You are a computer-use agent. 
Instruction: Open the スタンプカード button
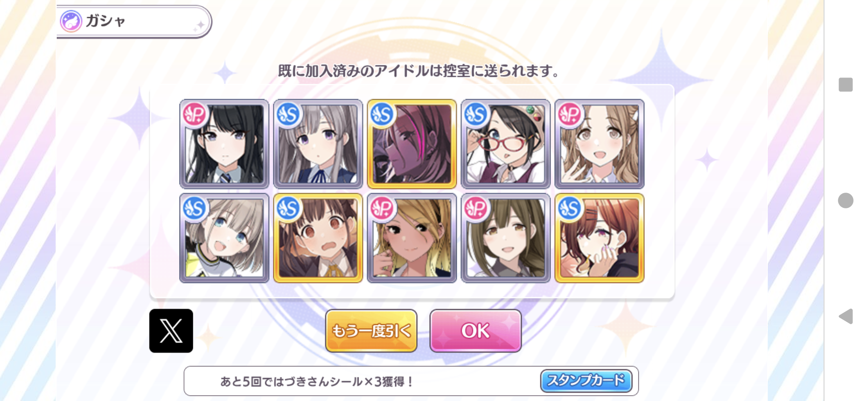pos(586,381)
